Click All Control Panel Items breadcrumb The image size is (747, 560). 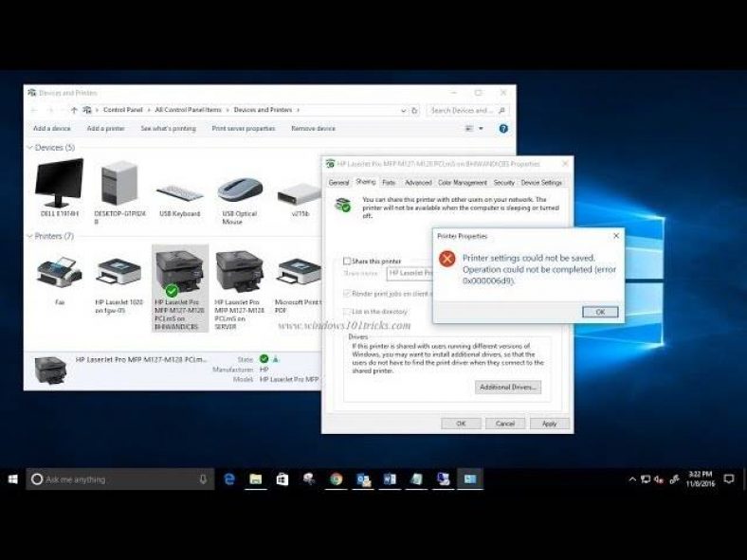pyautogui.click(x=189, y=110)
